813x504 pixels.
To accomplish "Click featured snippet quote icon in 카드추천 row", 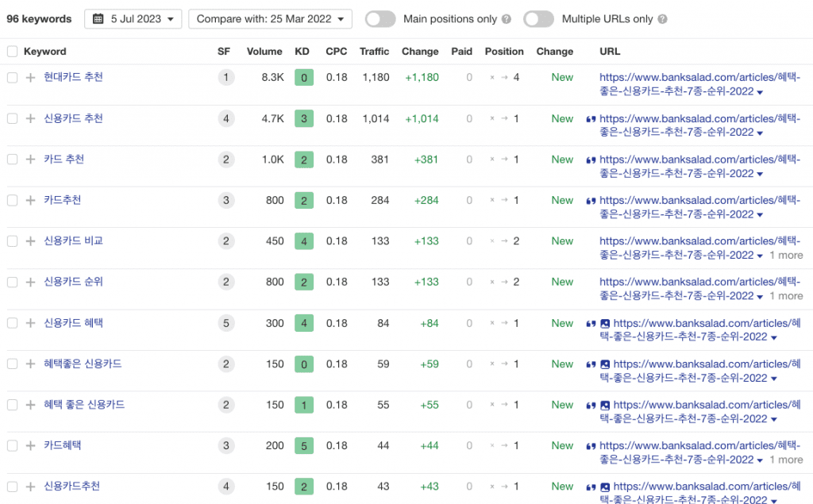I will tap(591, 201).
